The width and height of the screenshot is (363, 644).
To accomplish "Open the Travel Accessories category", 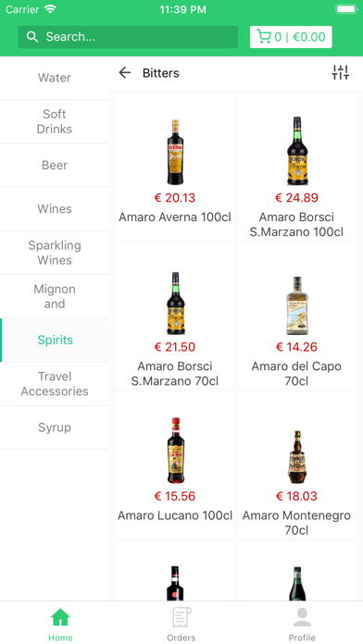I will [x=55, y=384].
